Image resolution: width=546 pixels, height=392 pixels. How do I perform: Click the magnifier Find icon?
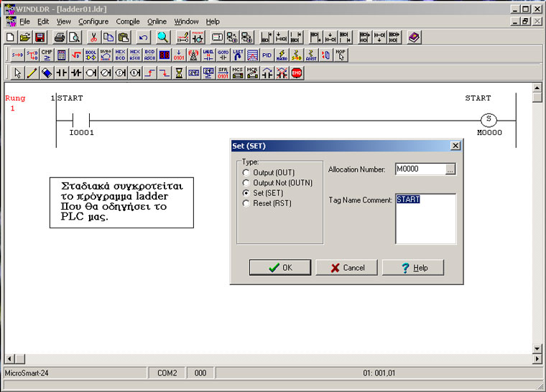(163, 37)
